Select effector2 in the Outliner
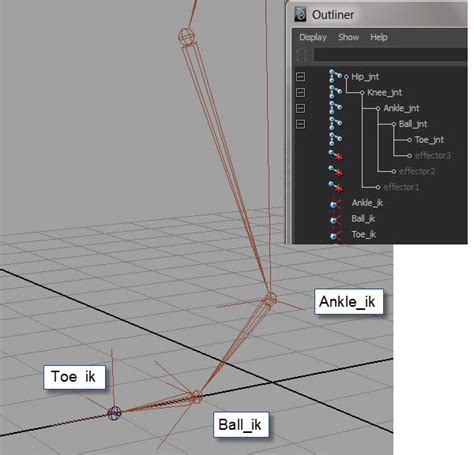 [x=417, y=171]
